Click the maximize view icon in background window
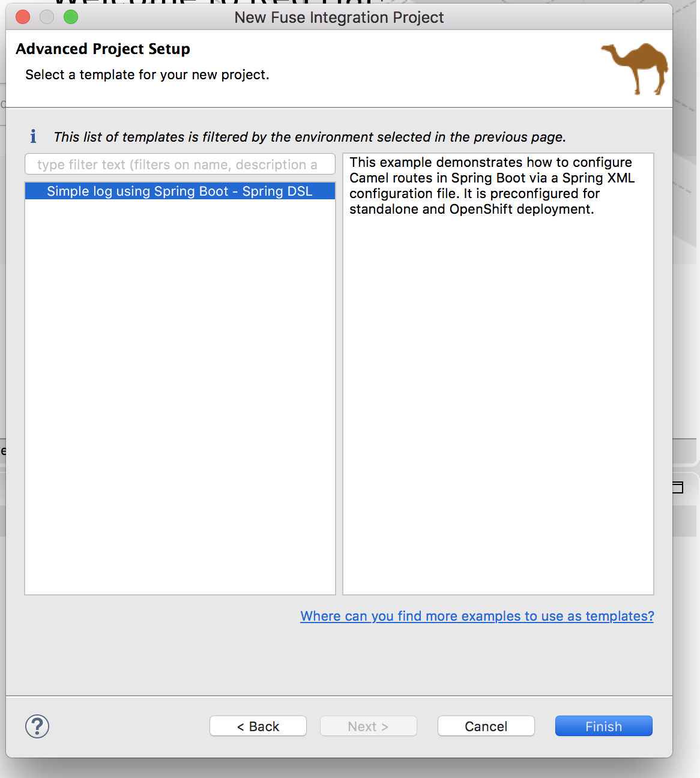Screen dimensions: 700x778 click(x=678, y=487)
